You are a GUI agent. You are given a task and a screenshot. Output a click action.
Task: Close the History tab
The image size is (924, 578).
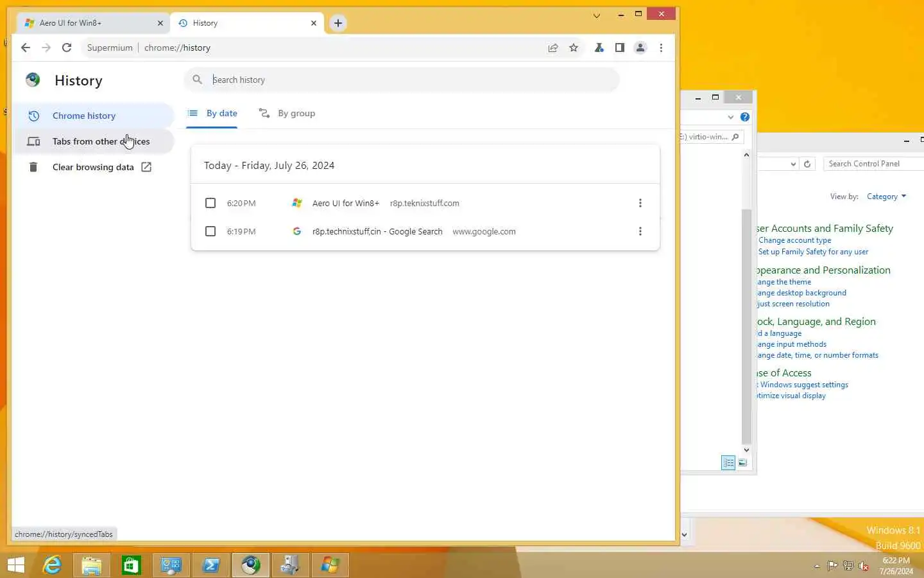[x=314, y=23]
